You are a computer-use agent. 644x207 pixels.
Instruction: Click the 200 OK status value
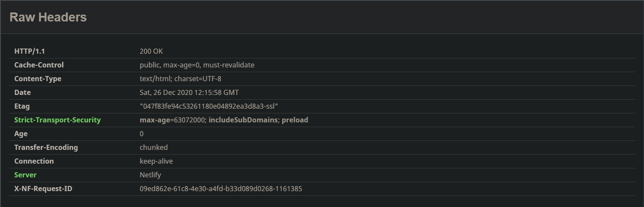(151, 52)
